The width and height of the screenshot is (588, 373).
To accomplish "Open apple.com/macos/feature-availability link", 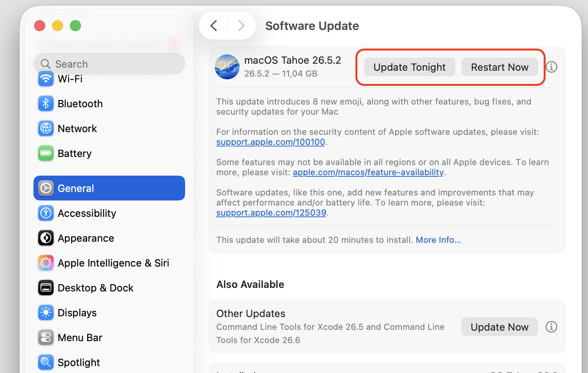I will [x=368, y=173].
